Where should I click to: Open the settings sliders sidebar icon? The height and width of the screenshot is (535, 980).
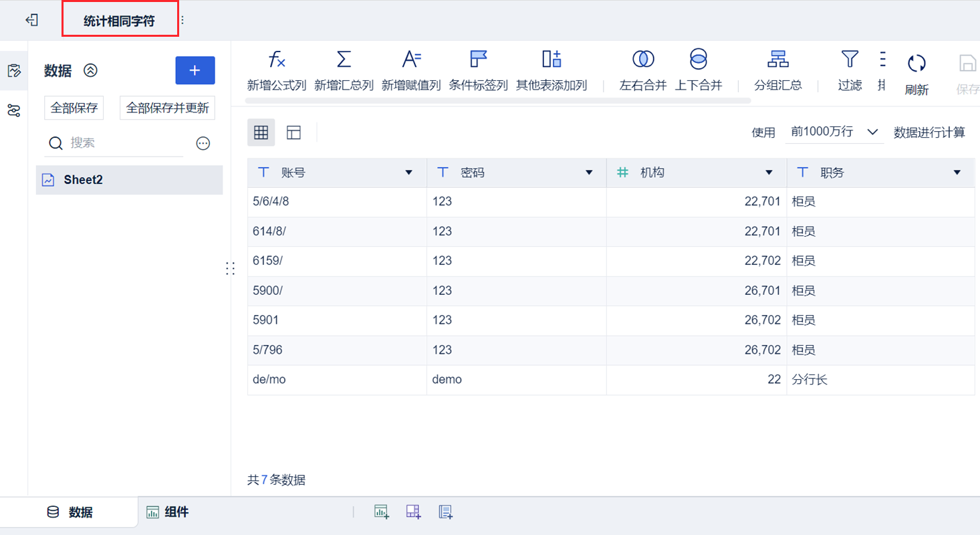tap(14, 110)
